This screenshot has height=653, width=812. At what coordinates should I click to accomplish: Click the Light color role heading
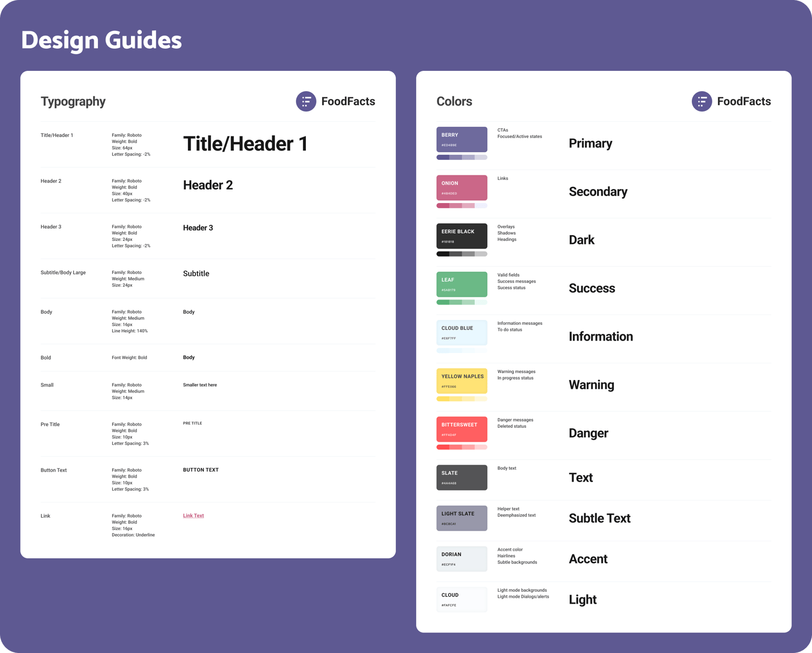(582, 600)
